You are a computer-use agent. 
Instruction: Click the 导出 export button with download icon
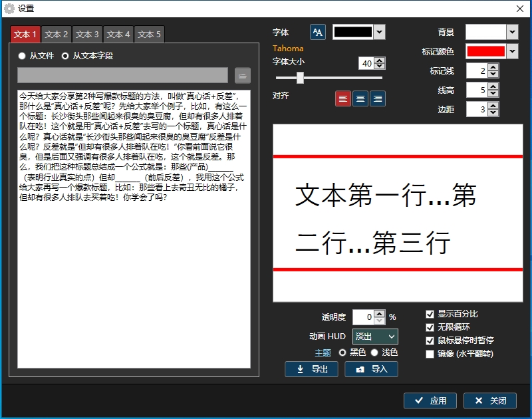coord(312,369)
